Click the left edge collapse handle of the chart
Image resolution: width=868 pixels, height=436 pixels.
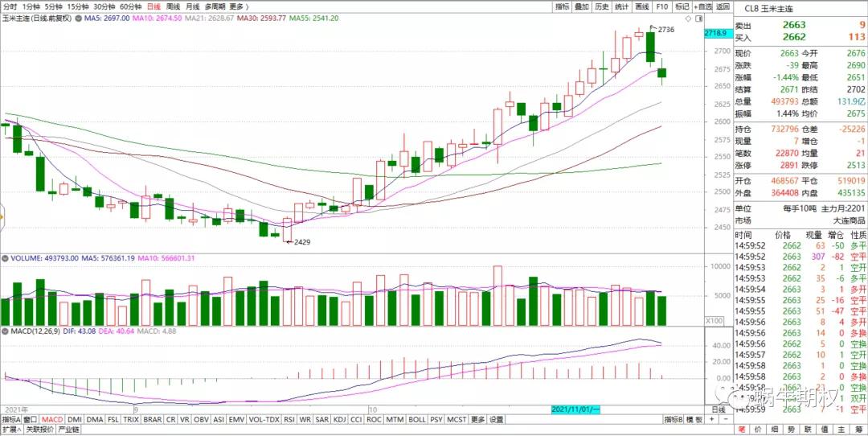(x=2, y=216)
